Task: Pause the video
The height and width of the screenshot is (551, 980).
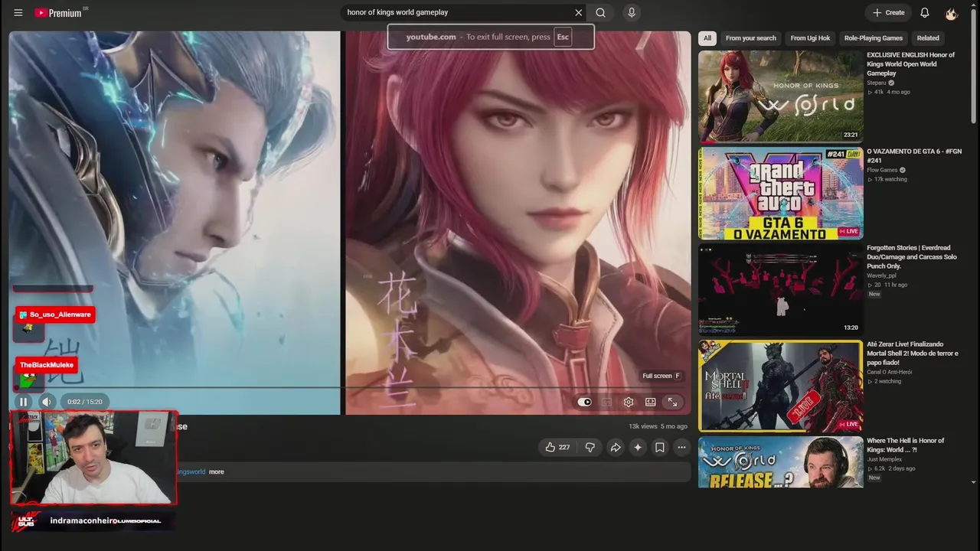Action: (23, 402)
